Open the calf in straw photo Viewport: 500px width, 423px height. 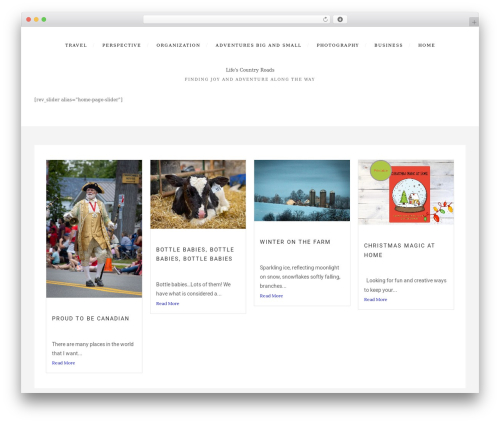[198, 194]
